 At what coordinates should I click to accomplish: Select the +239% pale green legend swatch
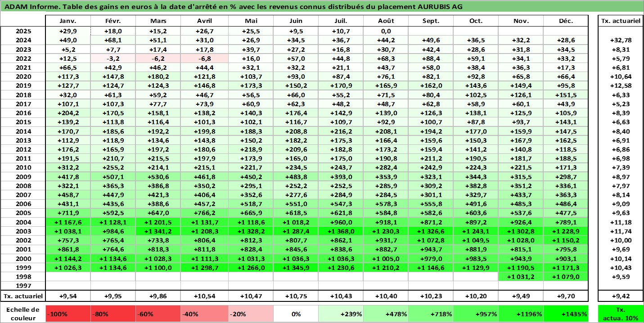(x=341, y=314)
